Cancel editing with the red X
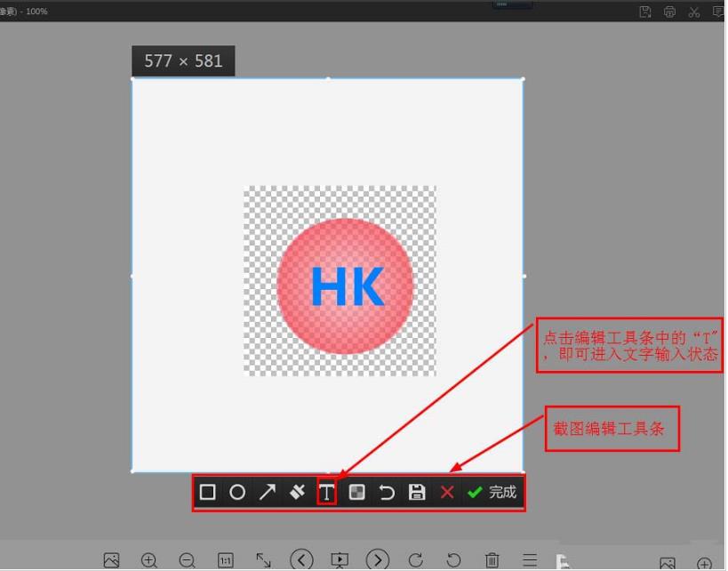The height and width of the screenshot is (571, 728). (446, 492)
